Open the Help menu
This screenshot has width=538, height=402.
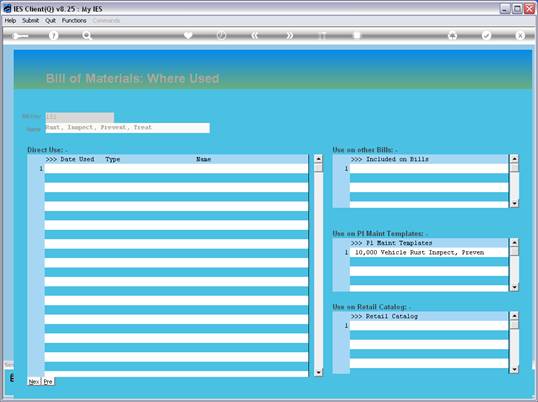[10, 21]
